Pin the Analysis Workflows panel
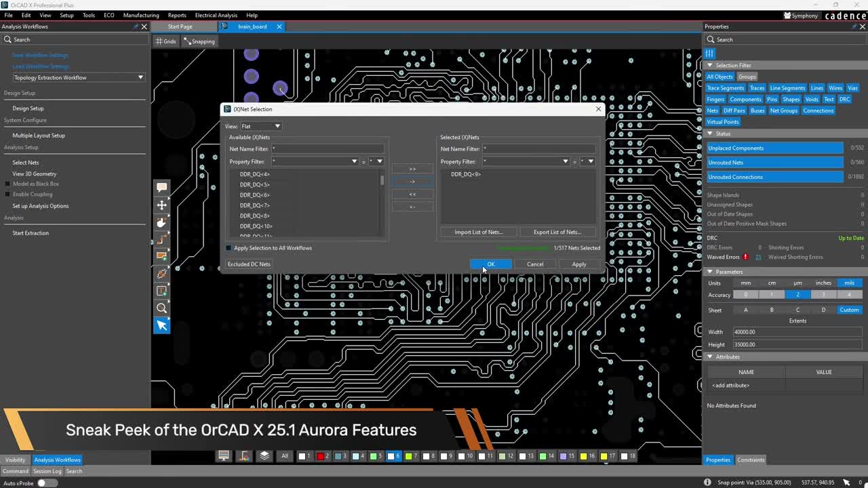 pos(135,26)
